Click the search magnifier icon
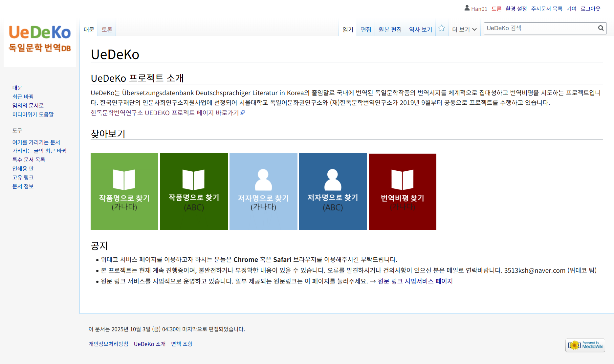614x364 pixels. coord(601,28)
